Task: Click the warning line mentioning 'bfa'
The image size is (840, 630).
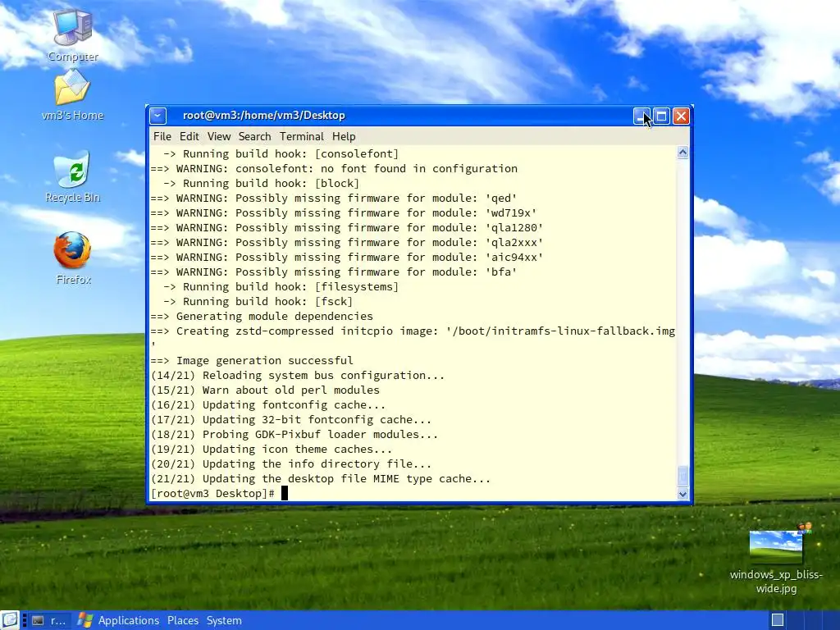Action: click(x=334, y=272)
